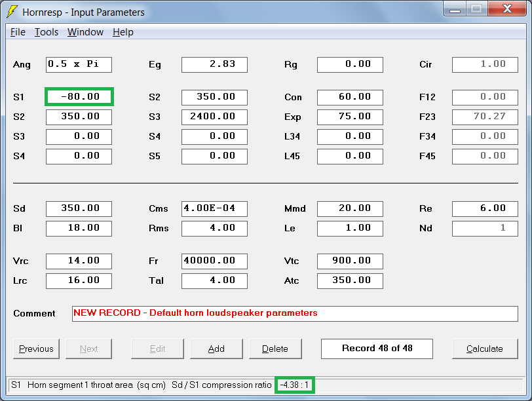Select the Con field showing 60.00
Image resolution: width=532 pixels, height=401 pixels.
(350, 98)
